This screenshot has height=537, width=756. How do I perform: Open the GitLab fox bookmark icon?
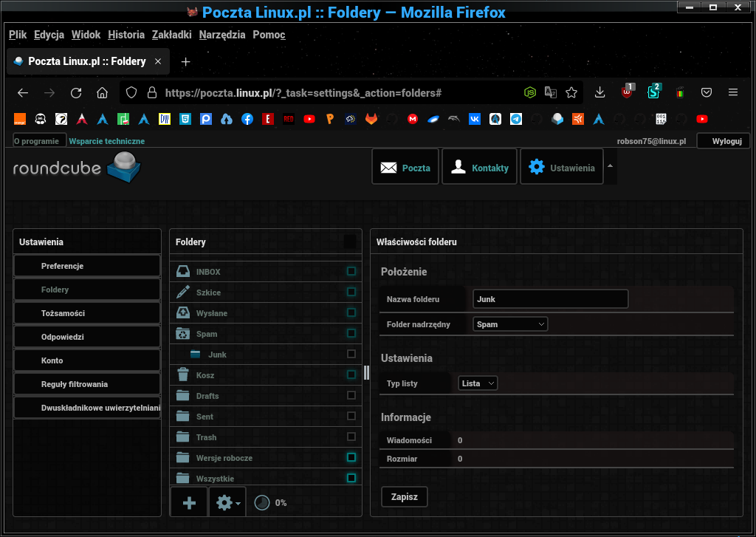371,119
